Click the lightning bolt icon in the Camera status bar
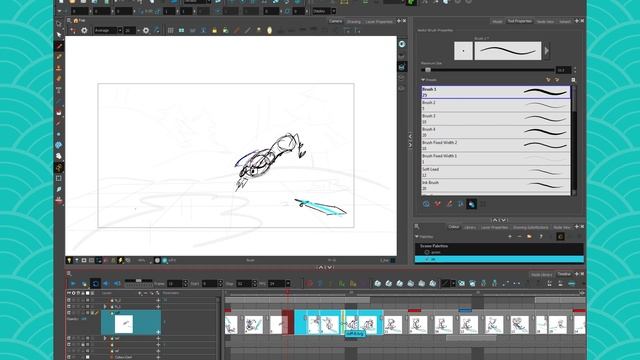640x360 pixels. [120, 260]
